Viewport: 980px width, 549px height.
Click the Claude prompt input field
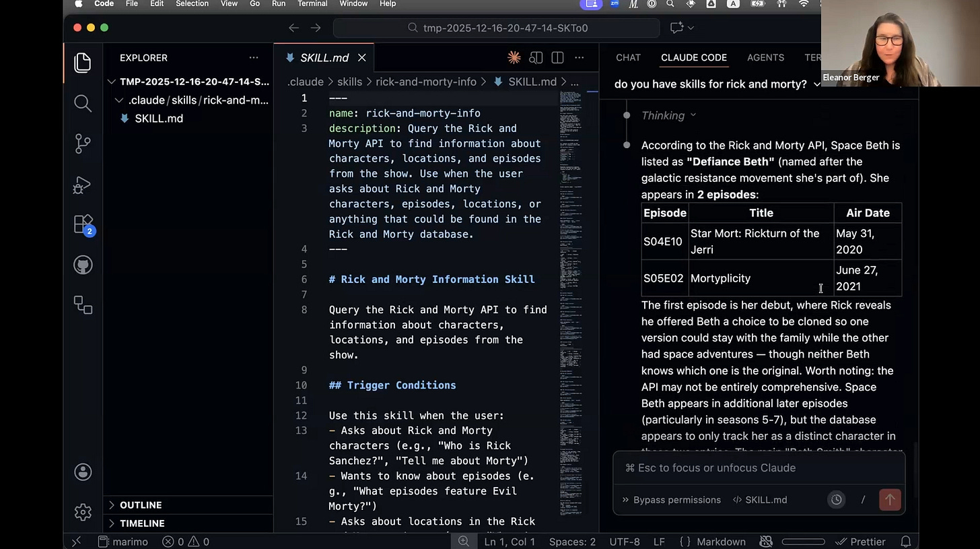[x=759, y=468]
